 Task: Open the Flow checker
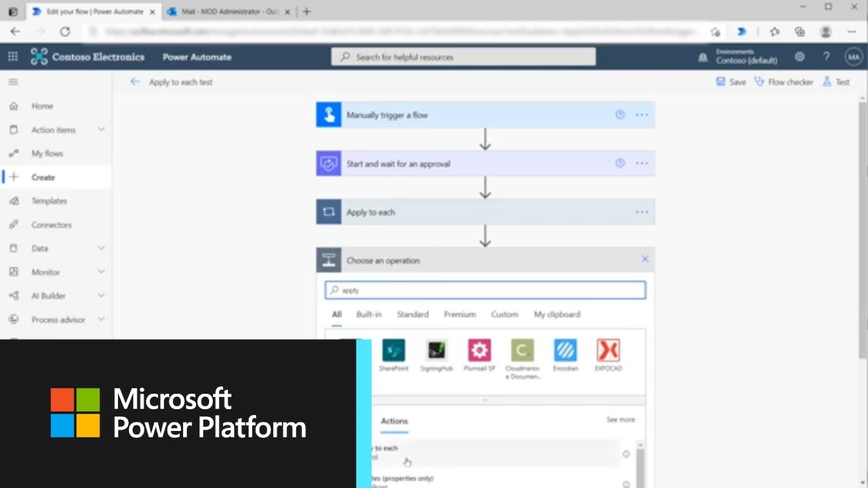pos(783,82)
